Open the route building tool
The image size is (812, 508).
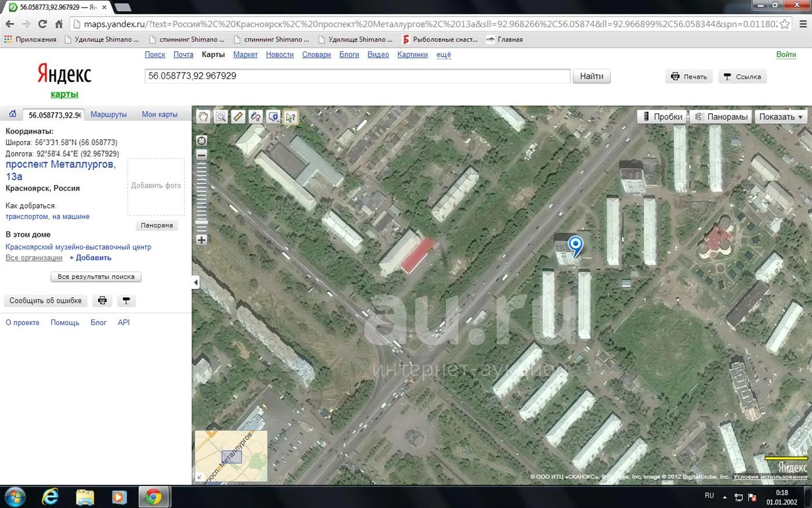(256, 117)
